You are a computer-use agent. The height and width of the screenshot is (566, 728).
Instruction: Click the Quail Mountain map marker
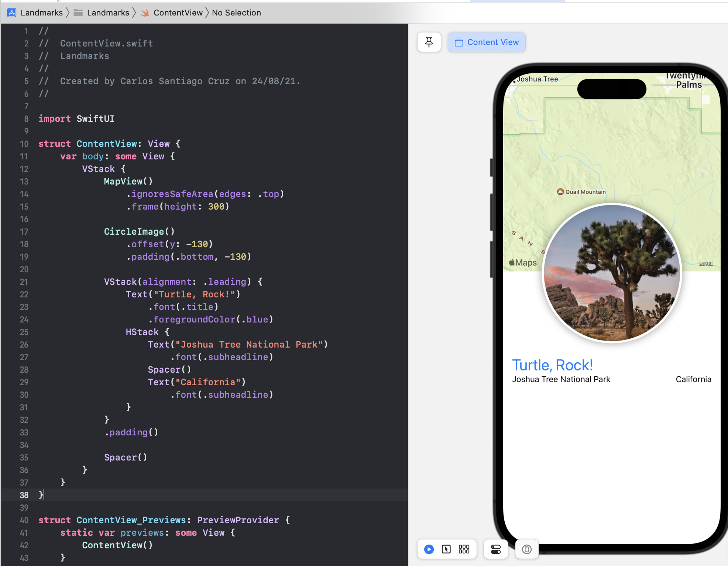point(560,191)
